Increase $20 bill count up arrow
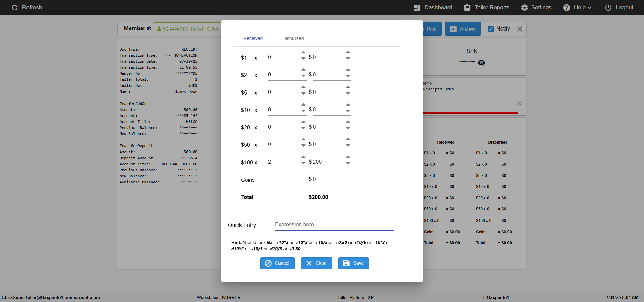The image size is (644, 302). [303, 122]
